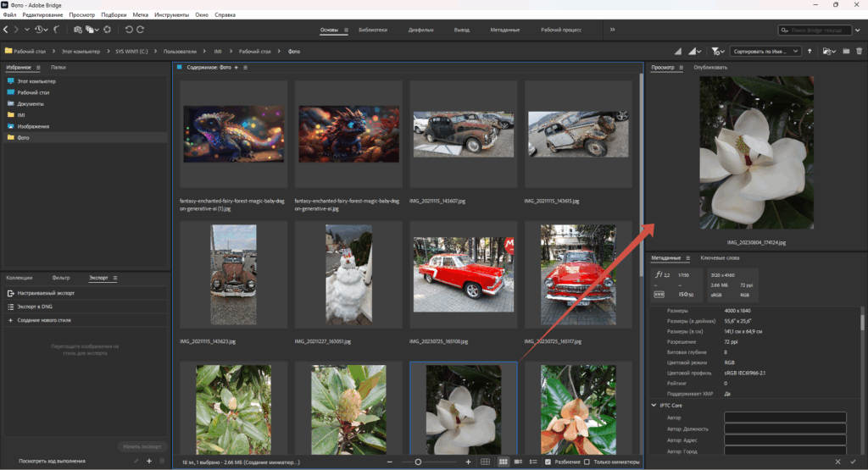Switch to the Папки tab
The height and width of the screenshot is (470, 868).
58,68
